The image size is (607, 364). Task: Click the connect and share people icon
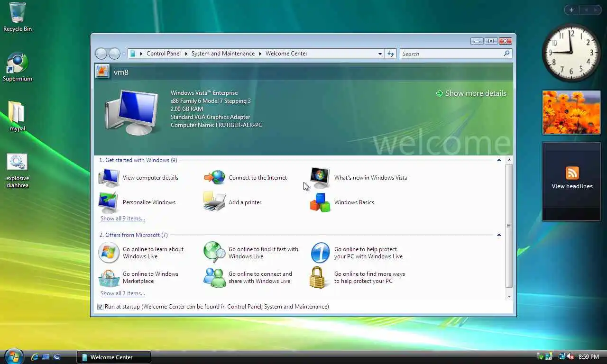click(x=215, y=277)
